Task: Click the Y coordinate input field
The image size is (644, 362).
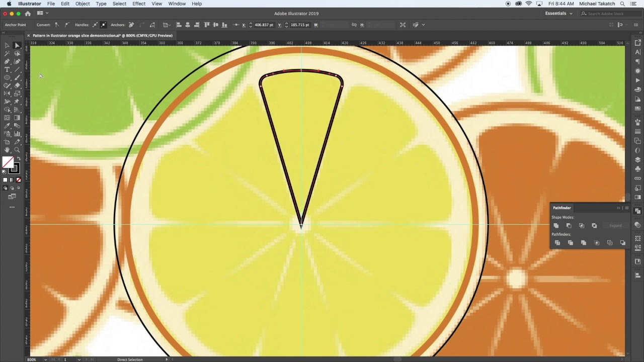Action: click(300, 25)
